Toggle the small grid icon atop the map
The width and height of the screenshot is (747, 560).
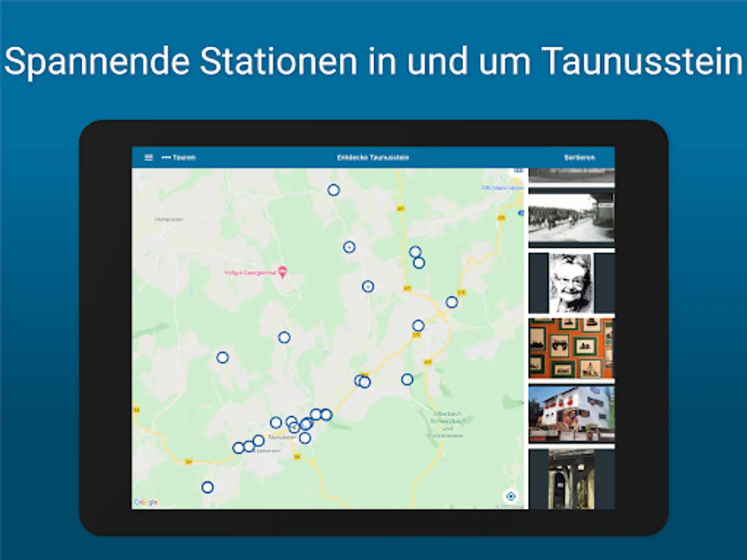517,170
